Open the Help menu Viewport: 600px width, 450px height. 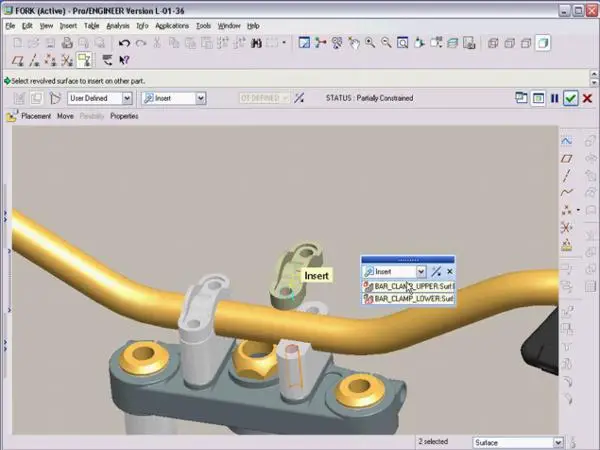(253, 26)
